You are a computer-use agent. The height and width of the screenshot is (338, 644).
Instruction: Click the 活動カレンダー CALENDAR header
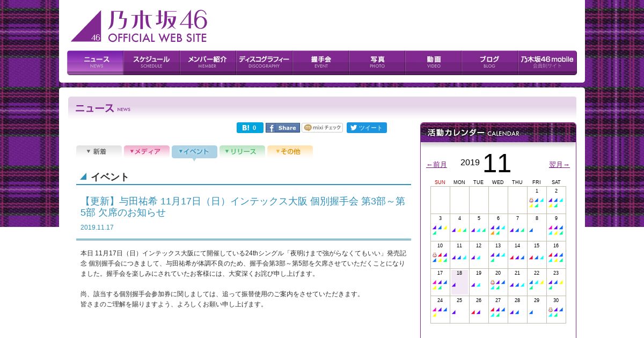tap(498, 133)
